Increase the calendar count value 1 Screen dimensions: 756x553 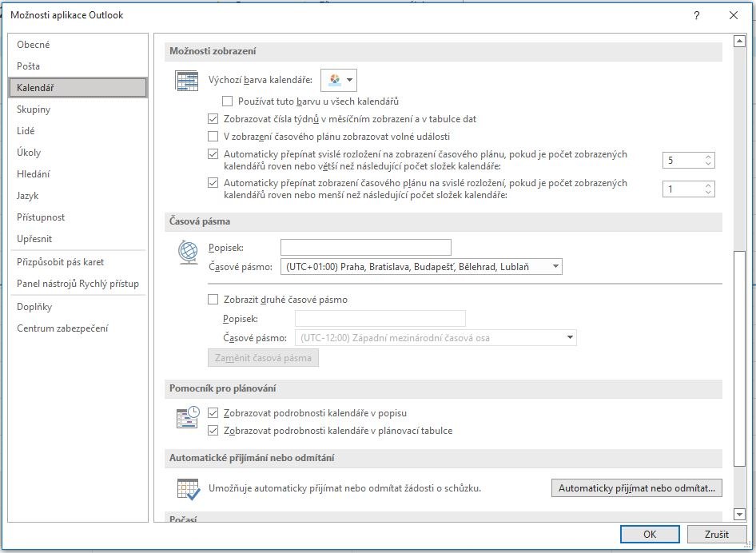(708, 185)
